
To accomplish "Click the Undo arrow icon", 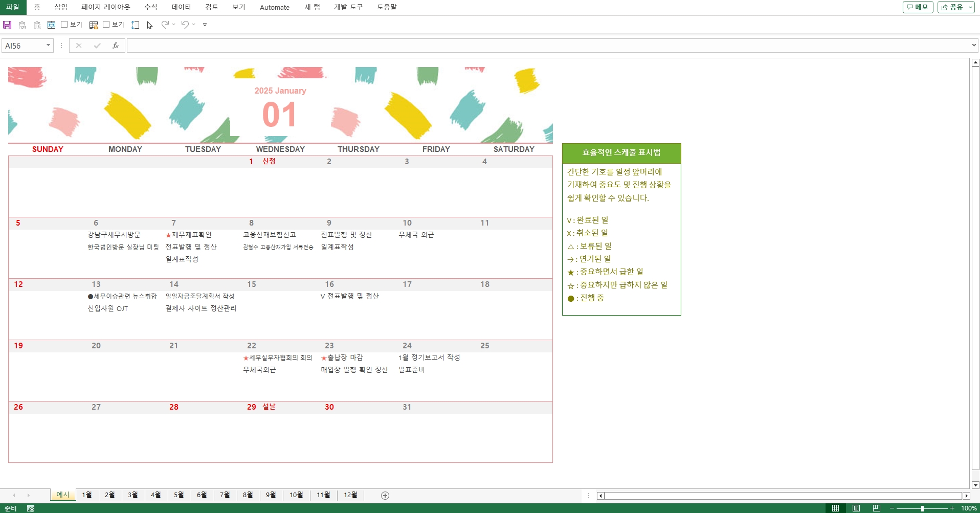I will click(x=185, y=25).
